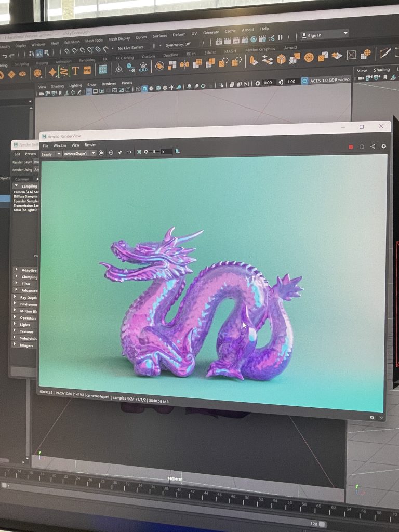Click the viewport exposure 0.00 field
The height and width of the screenshot is (532, 399).
point(268,83)
